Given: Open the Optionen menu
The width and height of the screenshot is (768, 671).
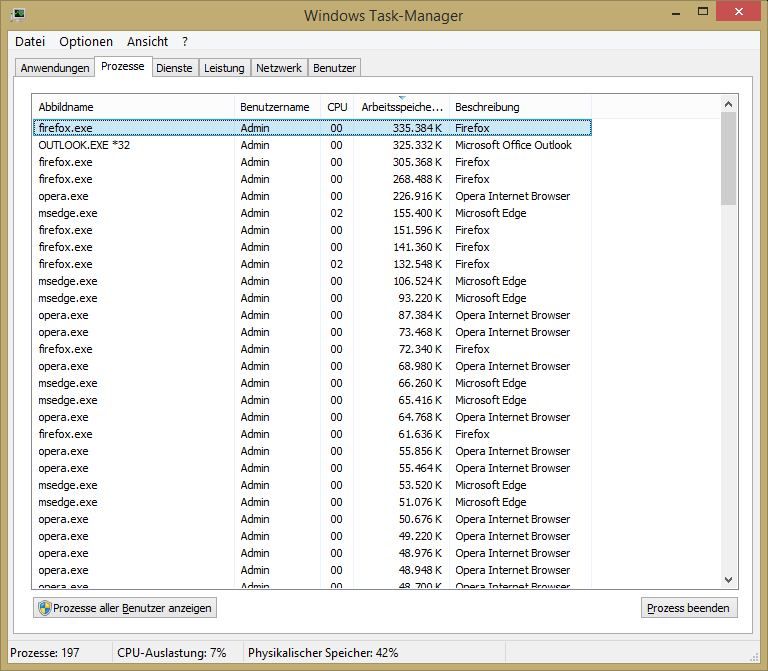Looking at the screenshot, I should [x=86, y=42].
